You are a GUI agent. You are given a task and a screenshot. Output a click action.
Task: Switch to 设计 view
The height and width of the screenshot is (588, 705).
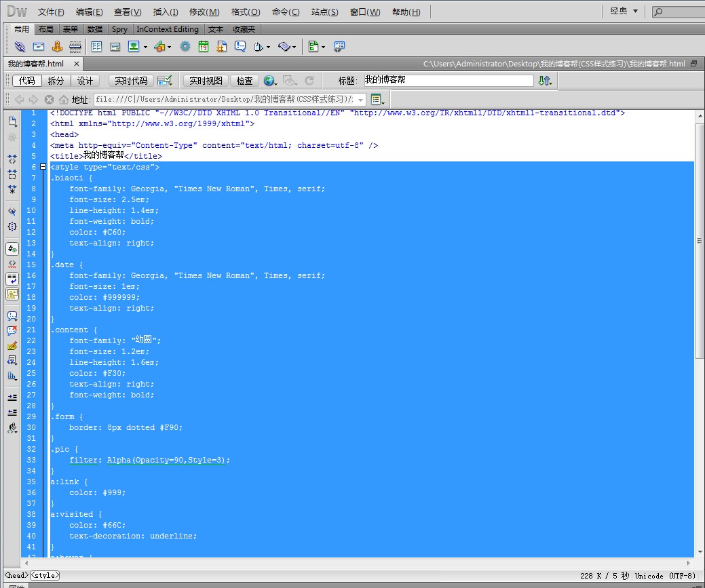(85, 81)
